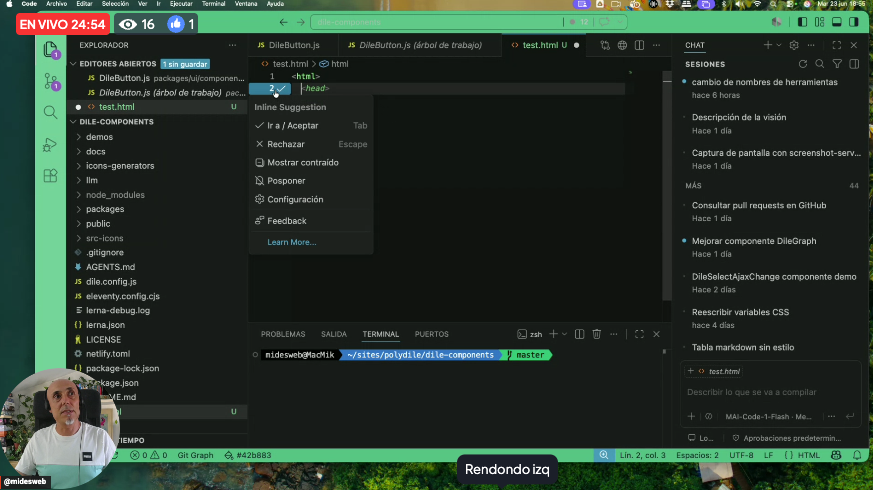This screenshot has width=873, height=490.
Task: Select MAI-Code-1-Flash model picker
Action: pos(768,416)
